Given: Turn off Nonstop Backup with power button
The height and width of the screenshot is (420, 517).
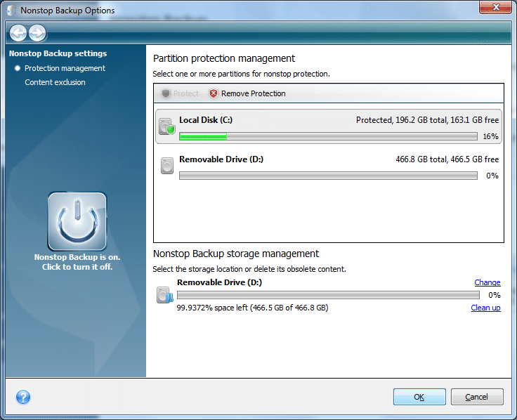Looking at the screenshot, I should point(77,221).
